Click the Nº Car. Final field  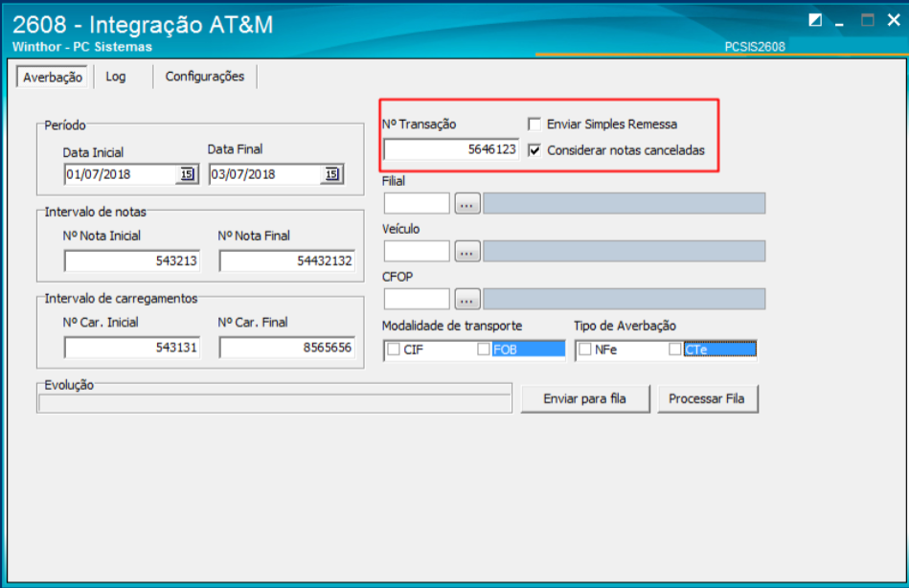point(287,348)
